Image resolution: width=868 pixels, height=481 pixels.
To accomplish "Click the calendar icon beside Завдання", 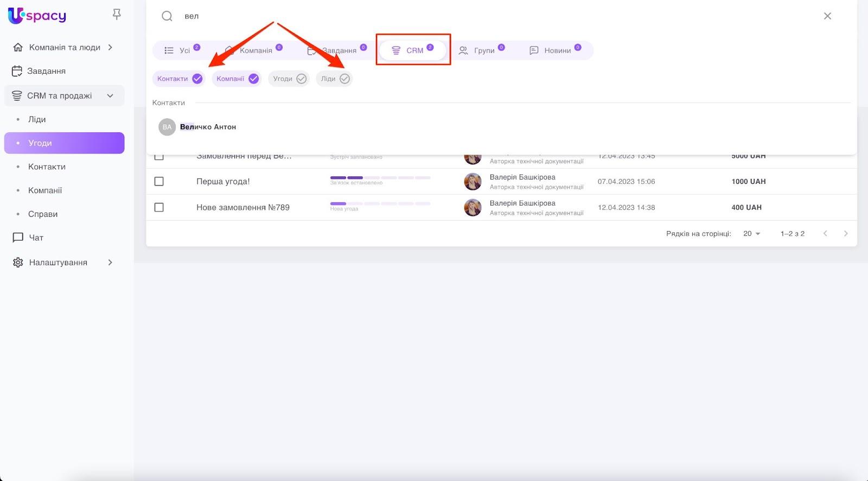I will coord(17,71).
